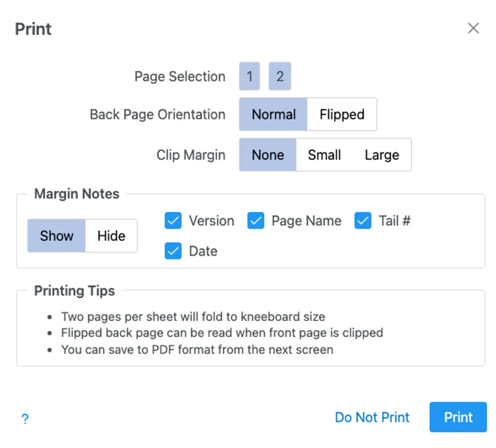The height and width of the screenshot is (448, 496).
Task: Set back page orientation to Normal
Action: pos(273,114)
